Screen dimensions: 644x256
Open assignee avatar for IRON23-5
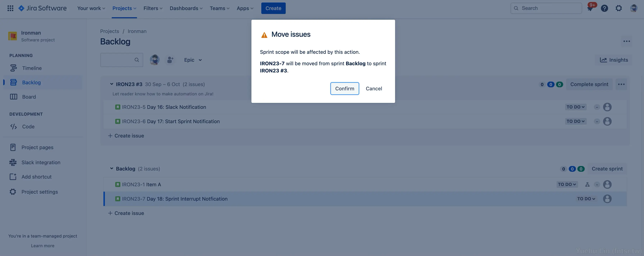pyautogui.click(x=607, y=107)
